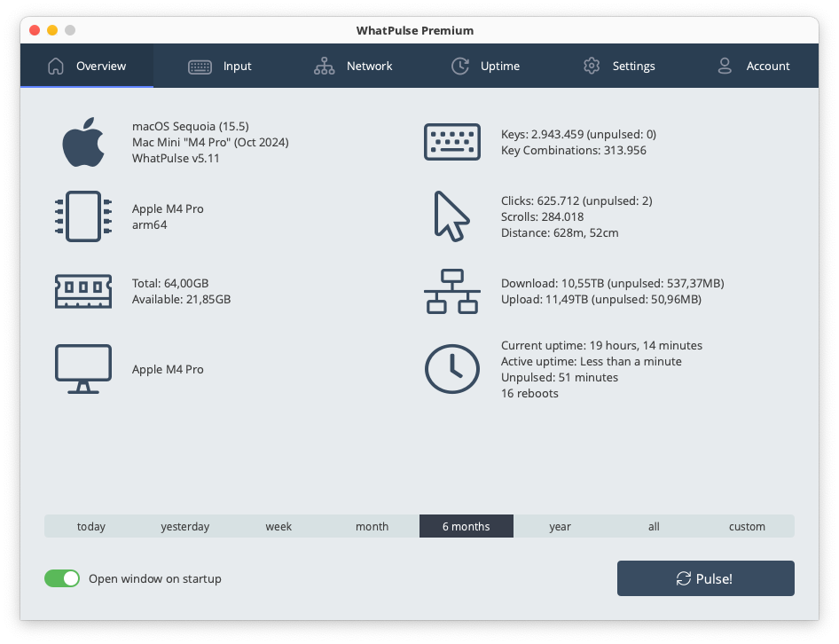839x644 pixels.
Task: Open the Account page
Action: (x=753, y=66)
